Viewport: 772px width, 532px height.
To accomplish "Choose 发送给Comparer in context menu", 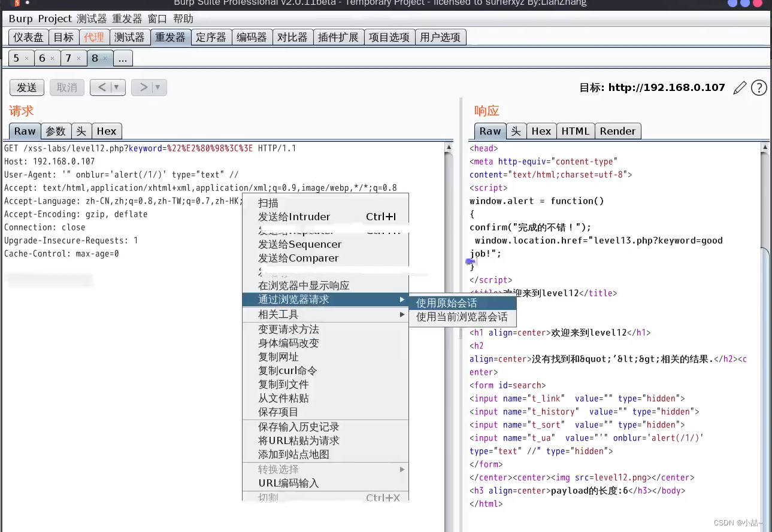I will (x=325, y=258).
